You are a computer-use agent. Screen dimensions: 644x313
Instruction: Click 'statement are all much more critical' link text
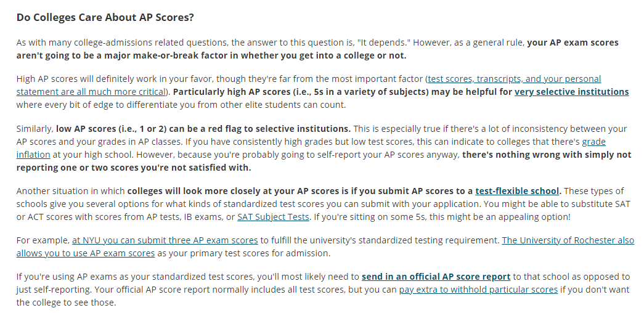(x=91, y=92)
